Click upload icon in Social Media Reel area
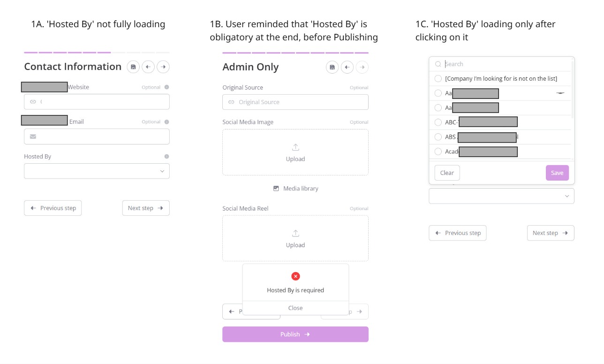 (295, 234)
